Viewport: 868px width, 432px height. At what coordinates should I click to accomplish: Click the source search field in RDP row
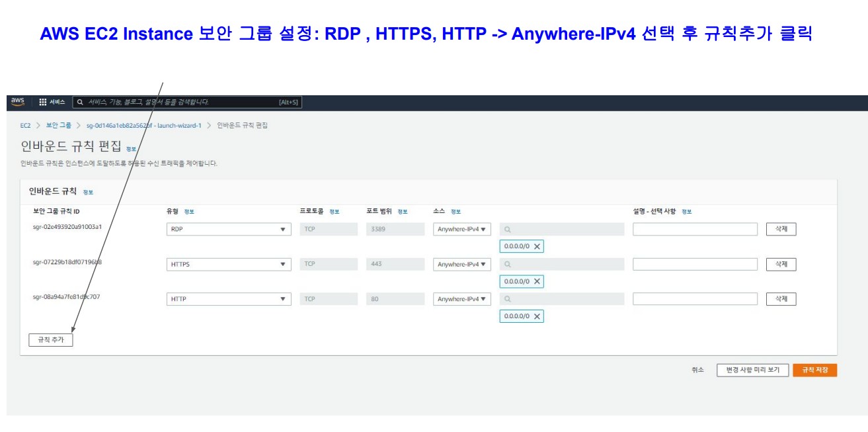pos(562,229)
